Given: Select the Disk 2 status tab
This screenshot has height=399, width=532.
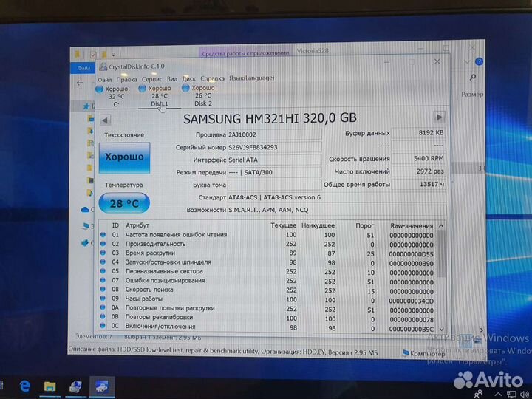Looking at the screenshot, I should [x=203, y=95].
